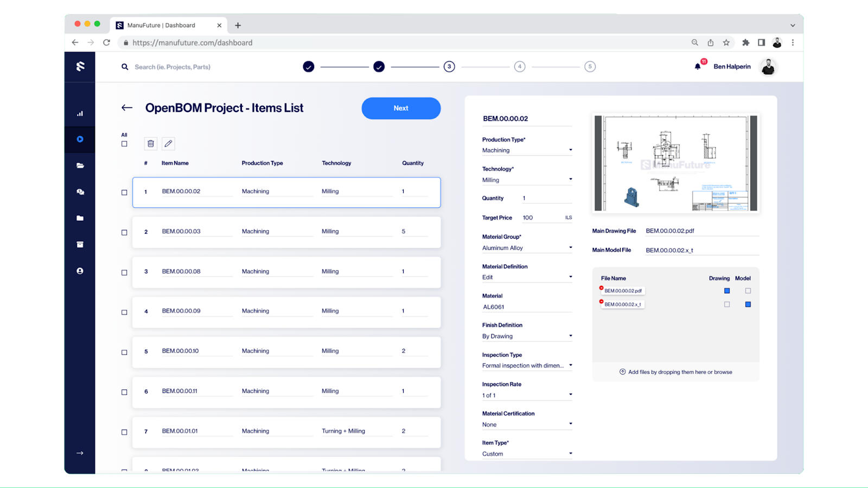
Task: Go to step 3 in progress bar
Action: 449,67
